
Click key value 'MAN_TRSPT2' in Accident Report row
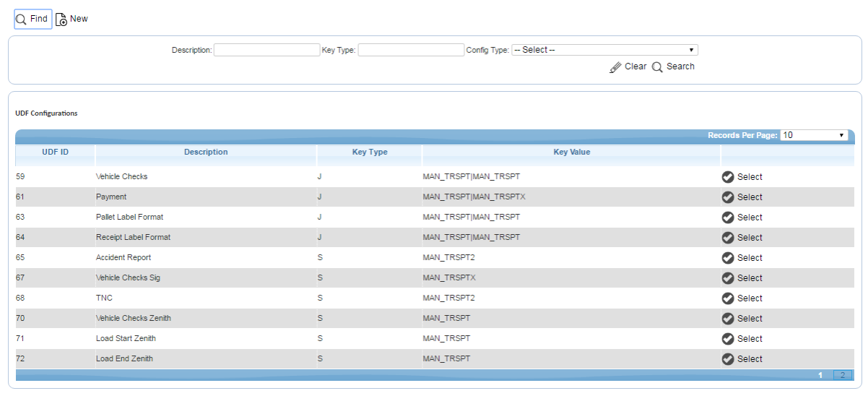(x=449, y=258)
